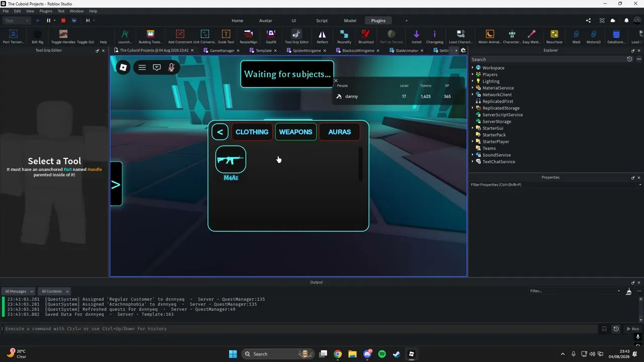
Task: Activate the Tool Grip Editor plugin
Action: [x=296, y=36]
